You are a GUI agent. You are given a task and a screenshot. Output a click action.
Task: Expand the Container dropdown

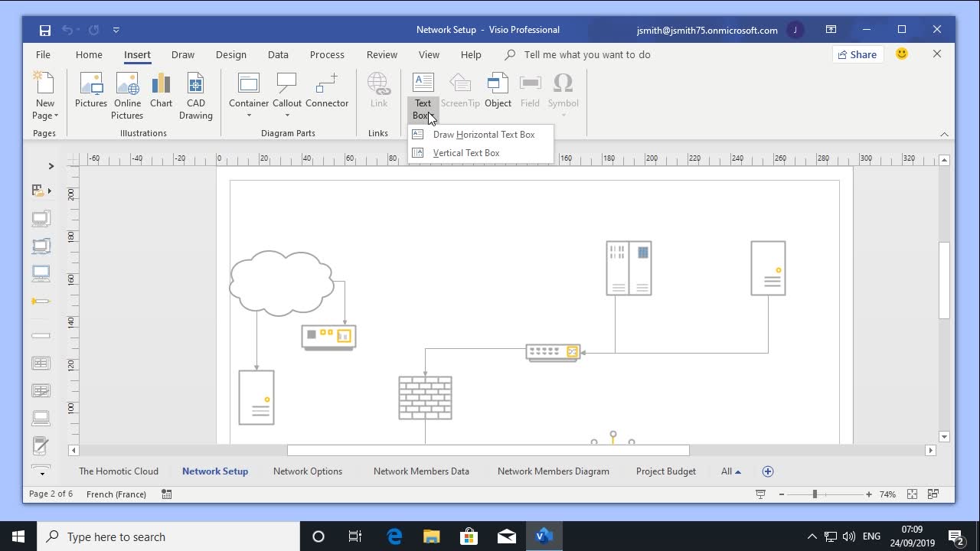coord(249,116)
